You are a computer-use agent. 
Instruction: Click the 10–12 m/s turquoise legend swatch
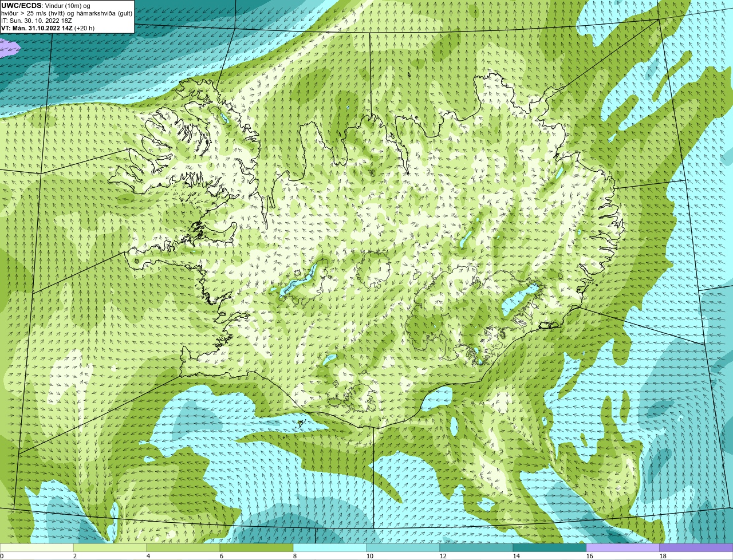coord(403,548)
